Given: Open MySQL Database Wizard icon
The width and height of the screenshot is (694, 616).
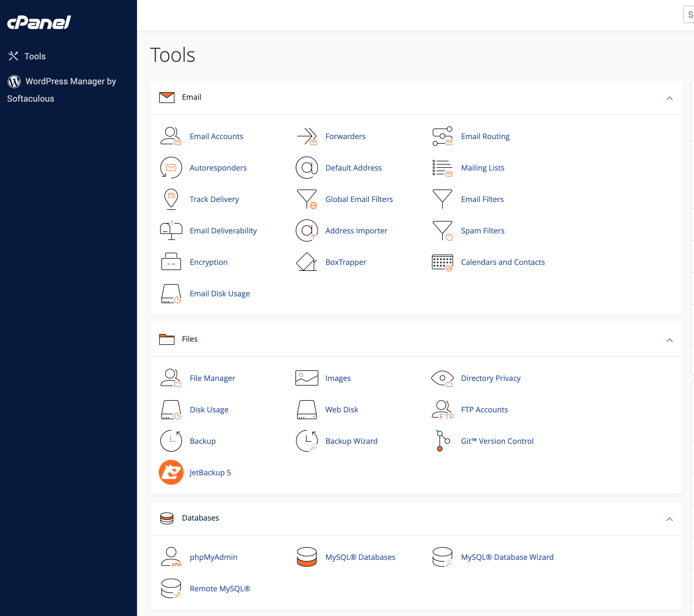Looking at the screenshot, I should (442, 557).
